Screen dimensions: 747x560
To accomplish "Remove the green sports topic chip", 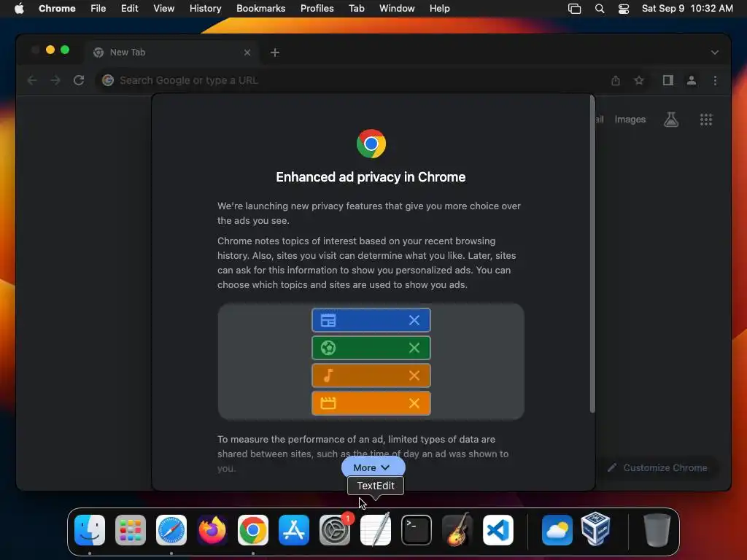I will 414,348.
